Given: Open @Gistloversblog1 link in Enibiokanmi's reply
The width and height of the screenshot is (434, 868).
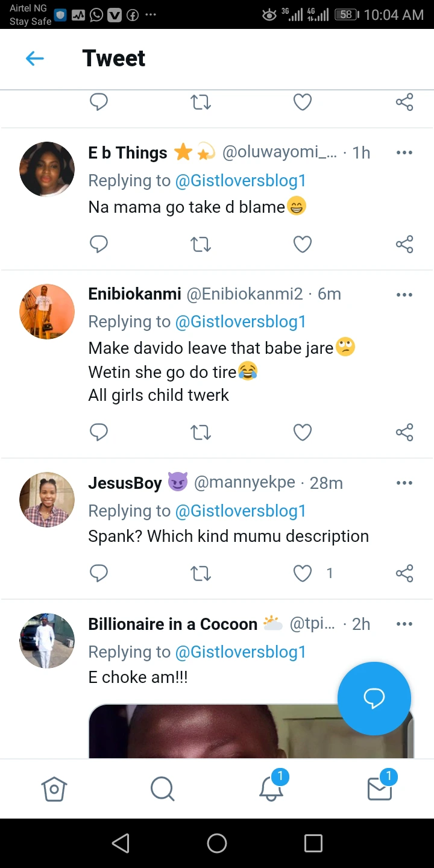Looking at the screenshot, I should click(241, 322).
